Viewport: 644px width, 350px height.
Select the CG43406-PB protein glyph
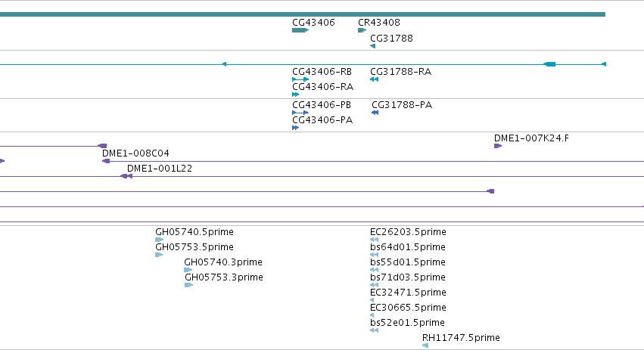click(x=300, y=113)
